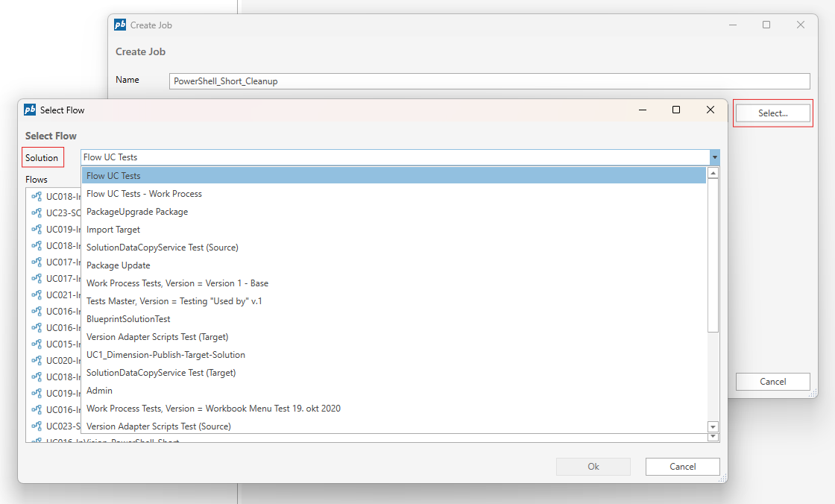Click the solution list scroll-down arrow
Screen dimensions: 835x504
713,426
